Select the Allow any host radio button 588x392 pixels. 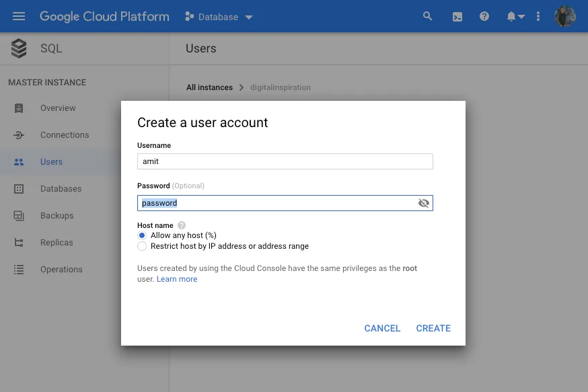(x=142, y=235)
